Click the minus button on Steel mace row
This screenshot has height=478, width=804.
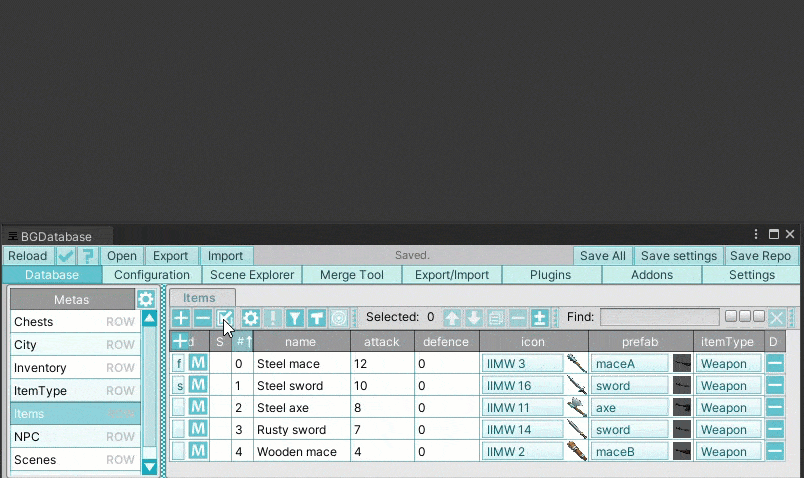[x=775, y=363]
